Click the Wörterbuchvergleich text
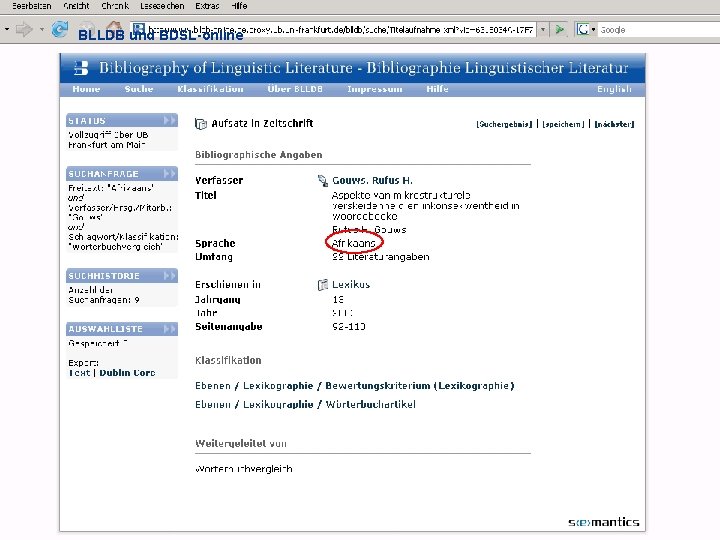720x540 pixels. pyautogui.click(x=244, y=469)
